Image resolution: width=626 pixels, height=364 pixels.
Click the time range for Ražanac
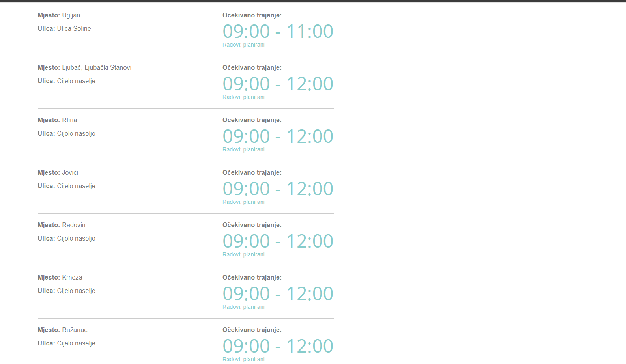[x=278, y=346]
